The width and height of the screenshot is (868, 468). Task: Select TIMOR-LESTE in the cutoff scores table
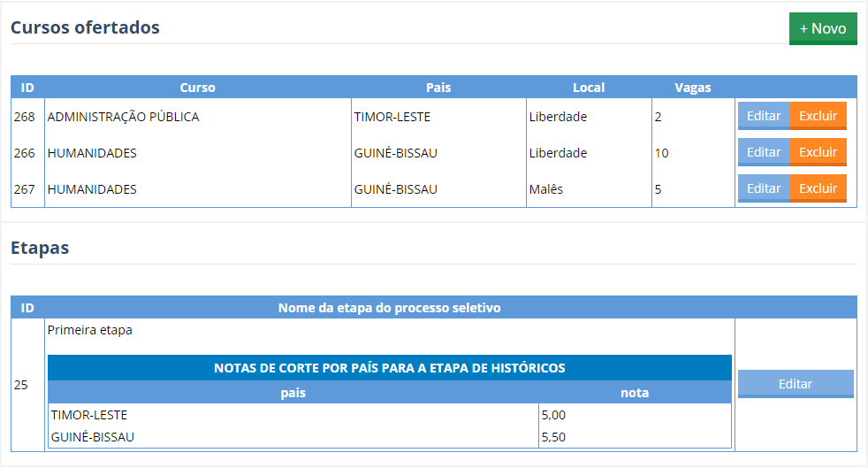(x=89, y=415)
